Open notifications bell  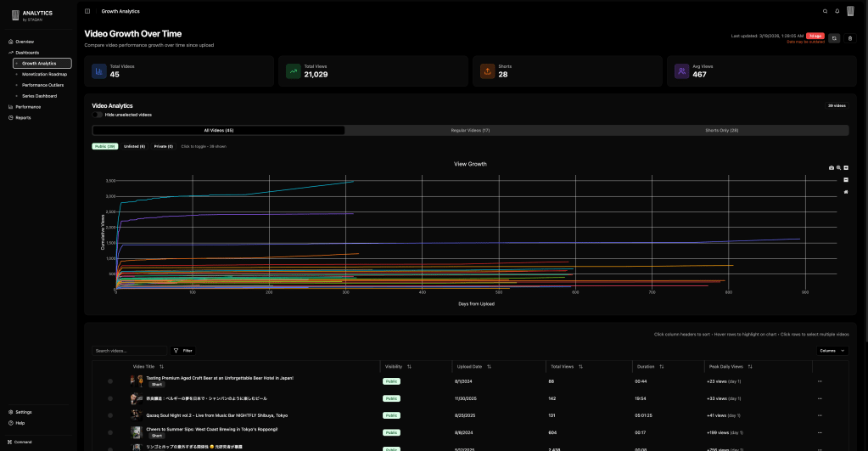point(837,11)
